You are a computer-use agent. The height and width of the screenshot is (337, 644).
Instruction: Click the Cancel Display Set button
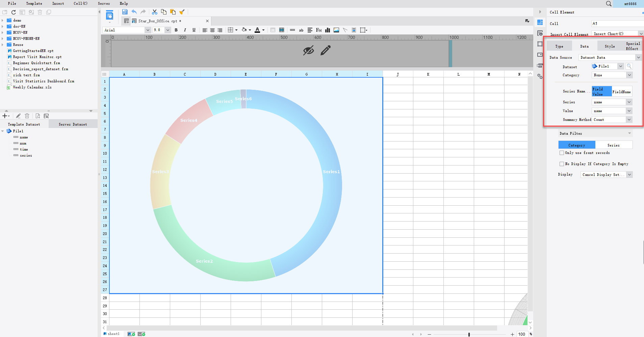(x=604, y=175)
